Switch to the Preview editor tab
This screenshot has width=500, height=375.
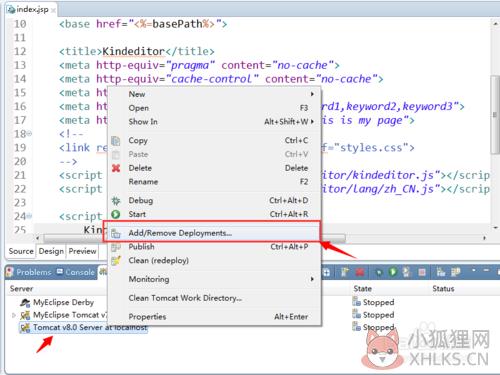pos(82,251)
